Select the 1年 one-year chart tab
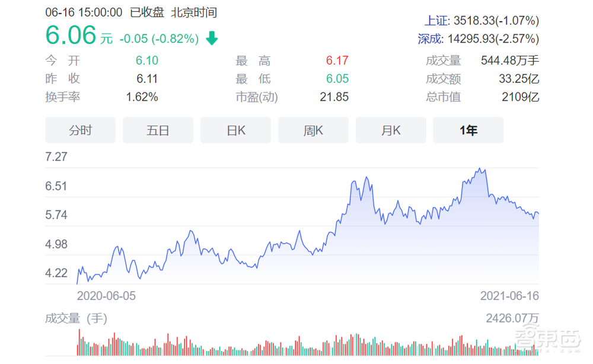 click(x=468, y=130)
